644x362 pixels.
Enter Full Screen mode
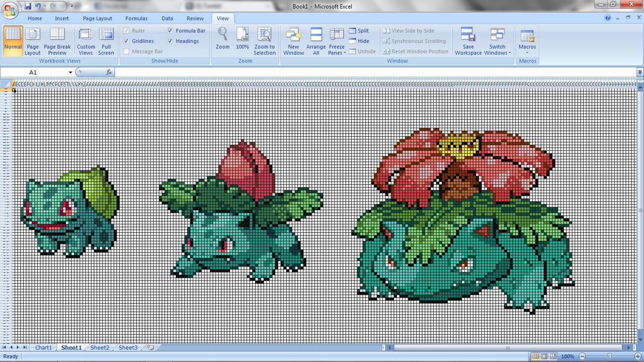(106, 40)
